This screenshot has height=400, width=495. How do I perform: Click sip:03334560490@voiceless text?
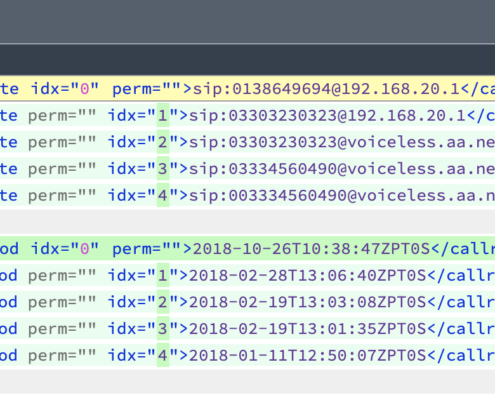click(x=342, y=169)
